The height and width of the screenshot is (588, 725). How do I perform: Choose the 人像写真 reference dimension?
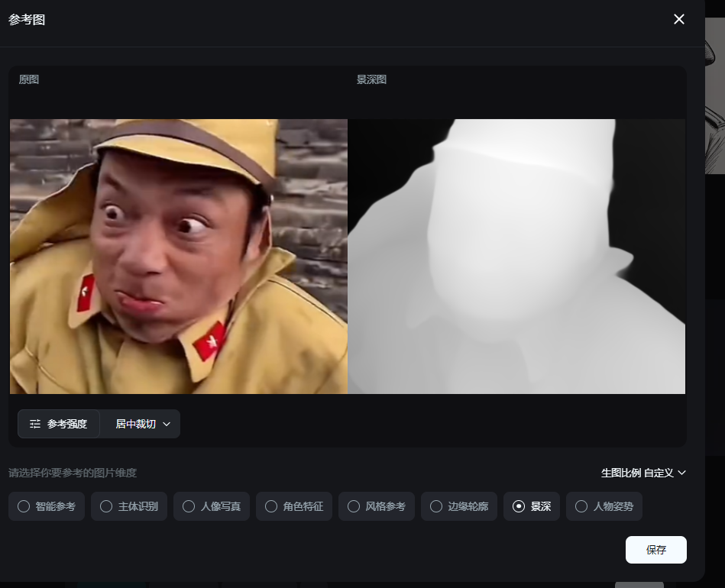tap(212, 506)
